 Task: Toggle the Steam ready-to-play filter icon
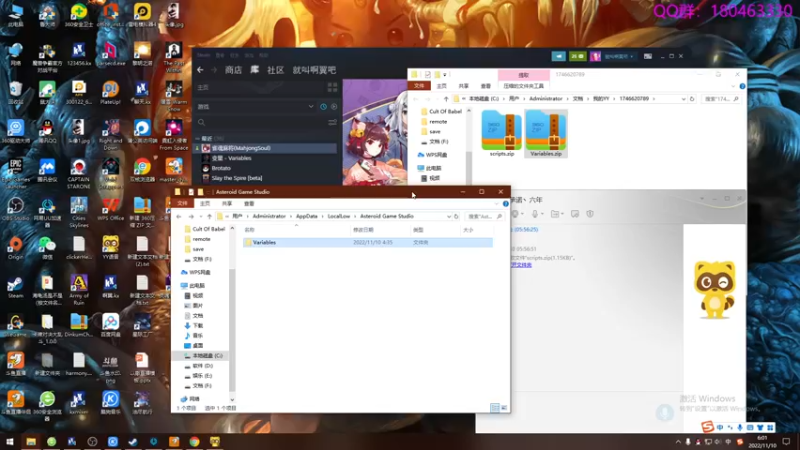coord(334,107)
